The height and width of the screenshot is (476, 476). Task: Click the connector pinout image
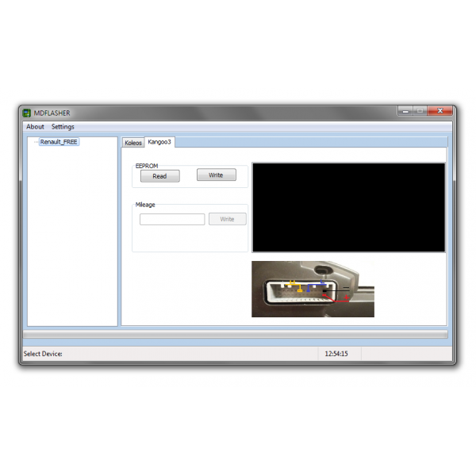[x=313, y=289]
